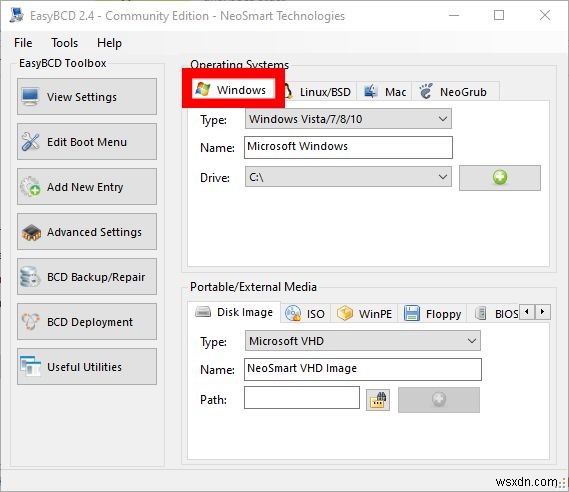Image resolution: width=569 pixels, height=492 pixels.
Task: Select the ISO media tab
Action: (305, 313)
